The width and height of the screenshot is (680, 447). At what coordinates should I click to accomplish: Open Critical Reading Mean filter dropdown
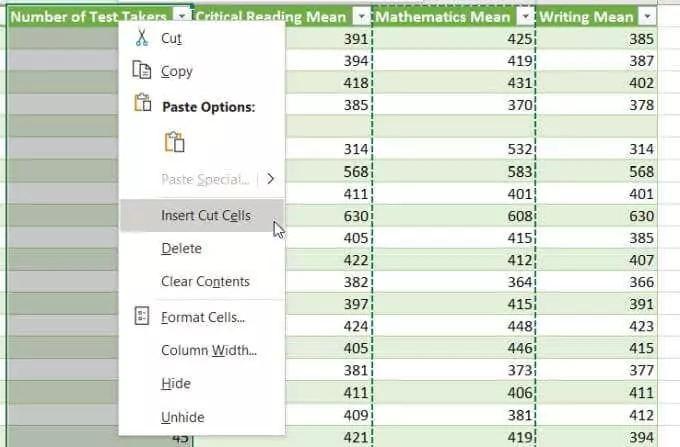pyautogui.click(x=361, y=16)
